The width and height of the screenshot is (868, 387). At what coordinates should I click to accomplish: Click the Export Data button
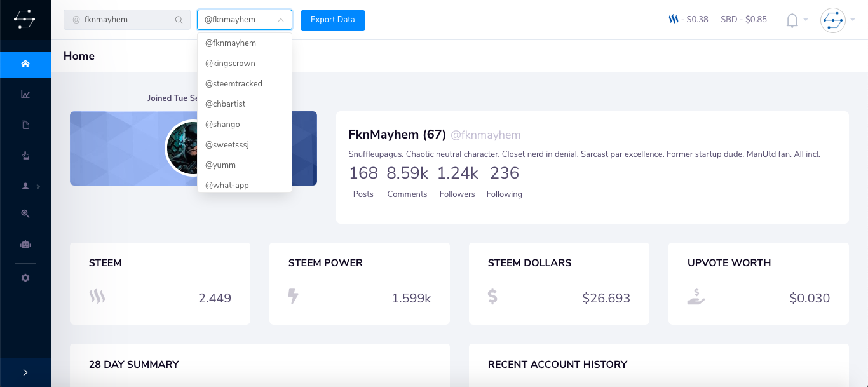(x=333, y=20)
